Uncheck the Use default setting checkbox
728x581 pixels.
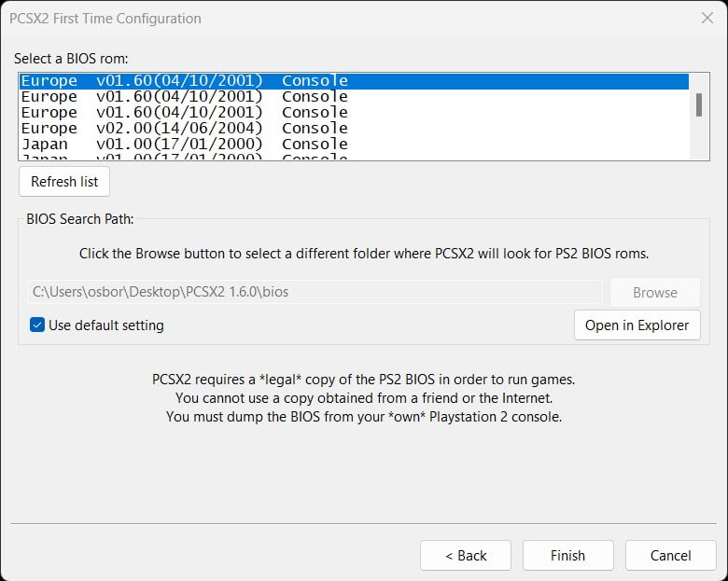click(x=37, y=325)
